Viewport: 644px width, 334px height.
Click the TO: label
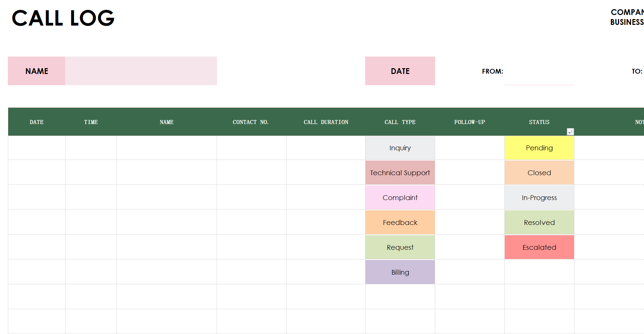[637, 71]
